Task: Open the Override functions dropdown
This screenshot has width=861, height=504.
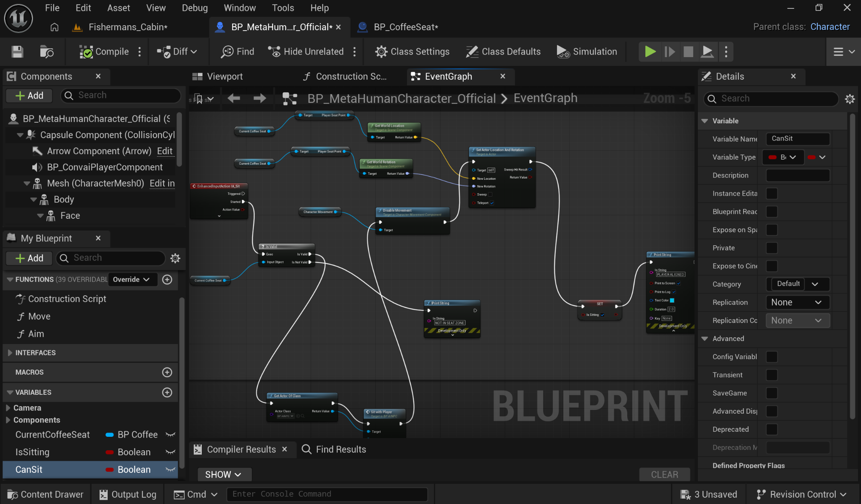Action: (132, 280)
